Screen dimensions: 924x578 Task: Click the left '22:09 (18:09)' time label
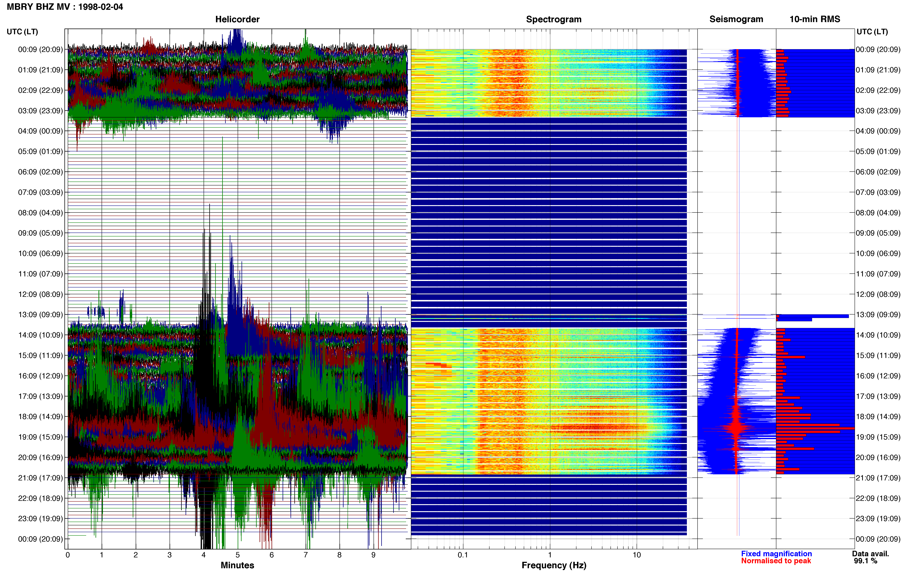(x=41, y=498)
